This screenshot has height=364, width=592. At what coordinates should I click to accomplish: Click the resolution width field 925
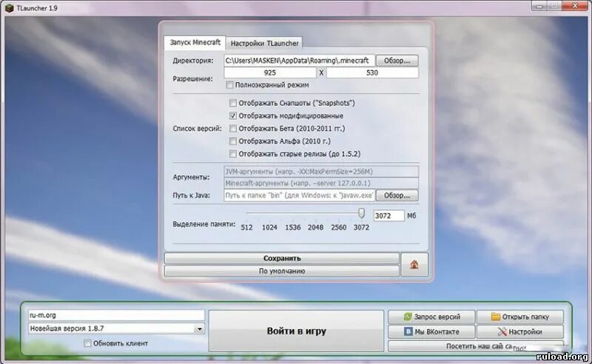tap(270, 73)
